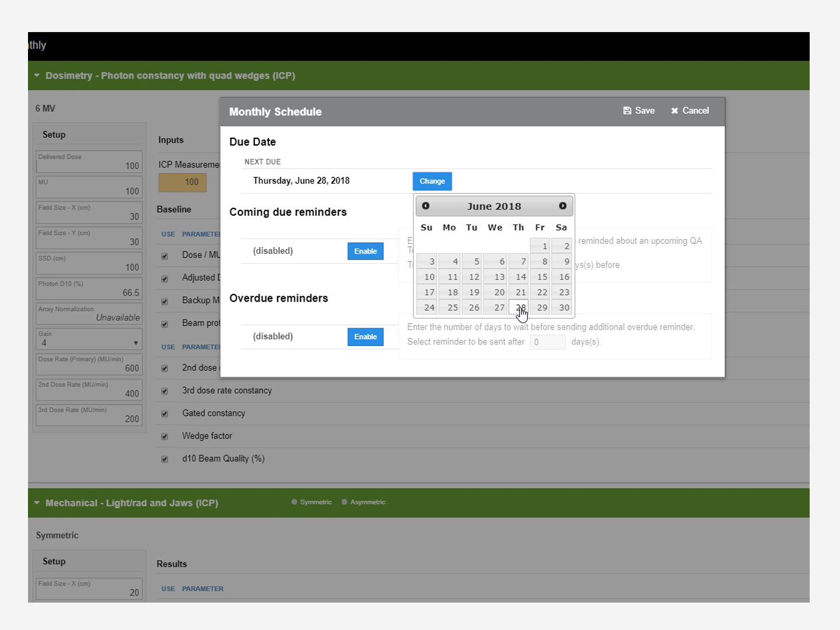Click Change button for due date
Image resolution: width=840 pixels, height=630 pixels.
click(432, 181)
